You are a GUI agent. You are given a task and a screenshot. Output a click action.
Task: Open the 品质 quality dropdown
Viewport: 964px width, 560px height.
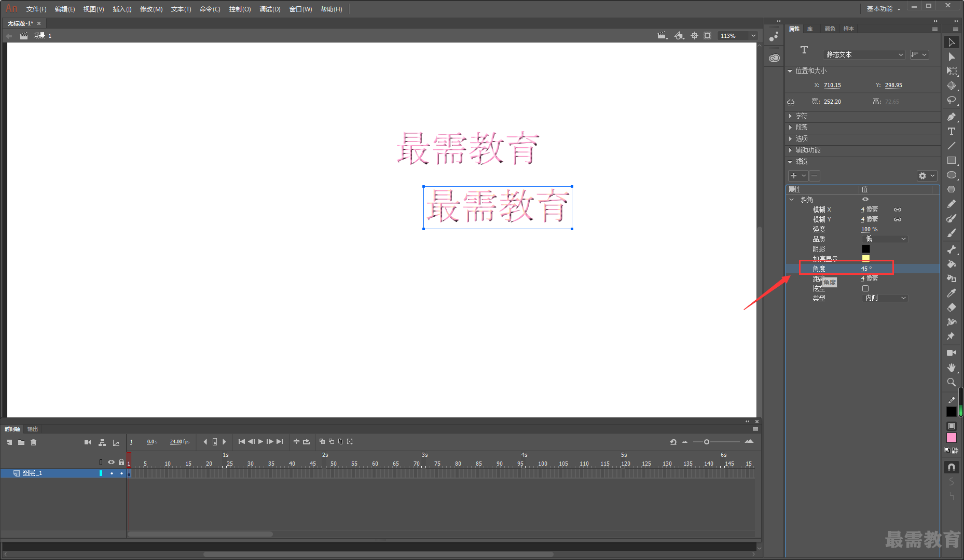(885, 239)
